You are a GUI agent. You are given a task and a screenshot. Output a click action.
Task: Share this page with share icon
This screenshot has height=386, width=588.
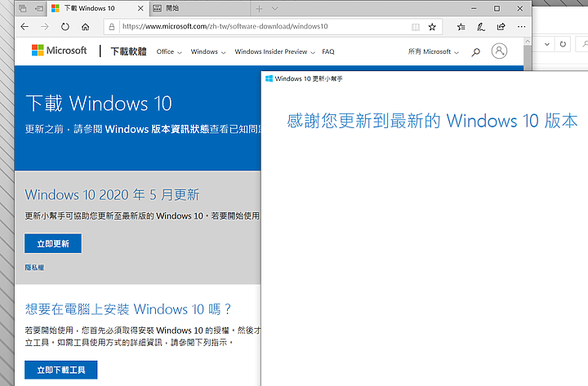click(x=501, y=27)
